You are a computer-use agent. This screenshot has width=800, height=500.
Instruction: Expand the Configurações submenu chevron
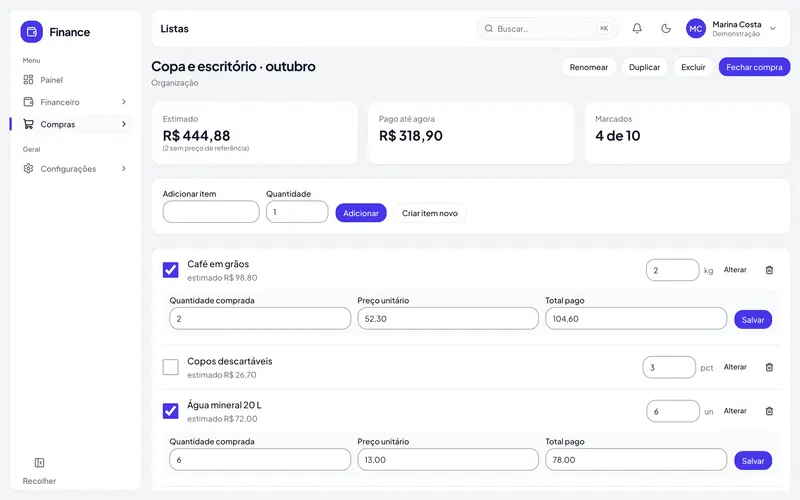123,168
